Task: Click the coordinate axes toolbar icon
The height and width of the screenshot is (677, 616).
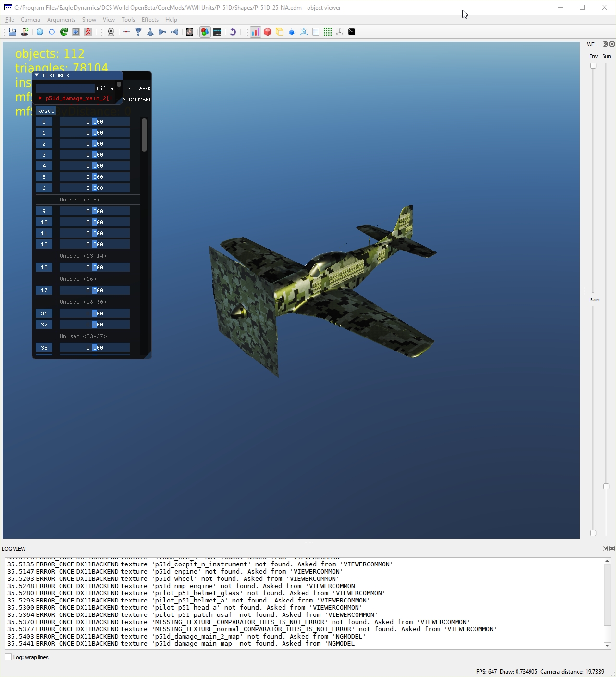Action: pos(340,32)
